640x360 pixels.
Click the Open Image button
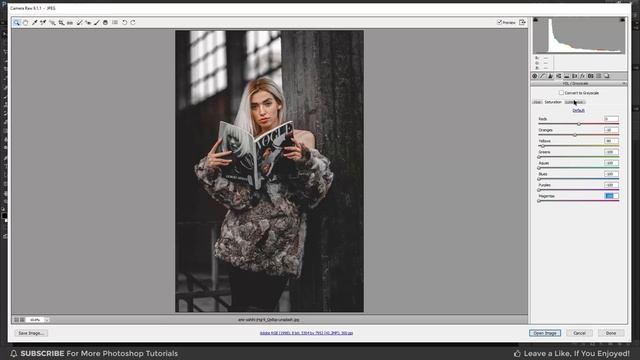pos(545,333)
